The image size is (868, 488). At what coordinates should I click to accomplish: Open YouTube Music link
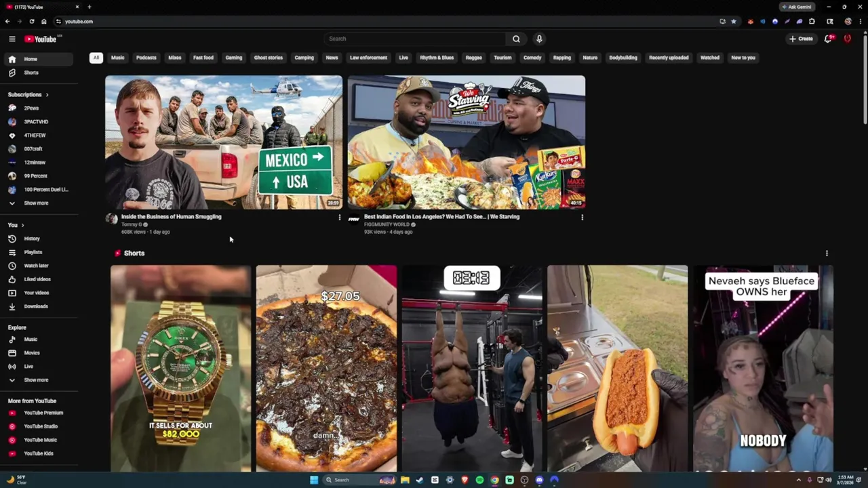tap(39, 440)
